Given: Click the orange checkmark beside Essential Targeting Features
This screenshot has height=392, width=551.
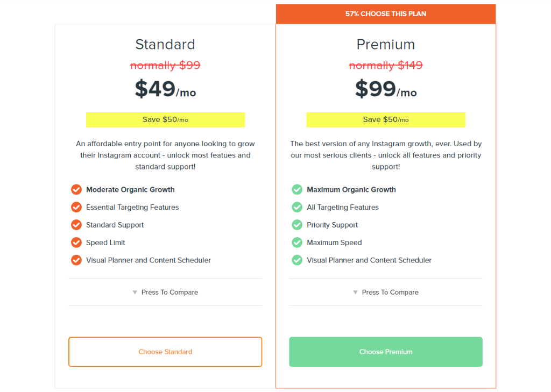Looking at the screenshot, I should pyautogui.click(x=76, y=207).
